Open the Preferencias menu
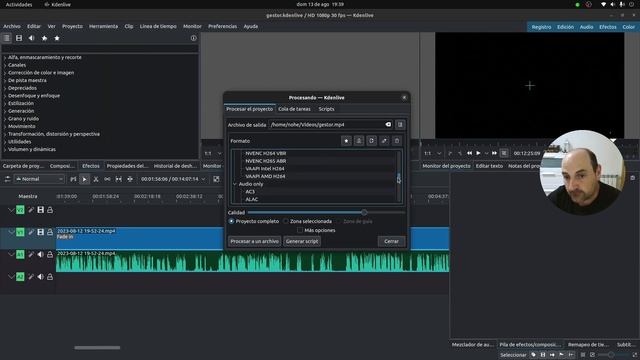 222,26
